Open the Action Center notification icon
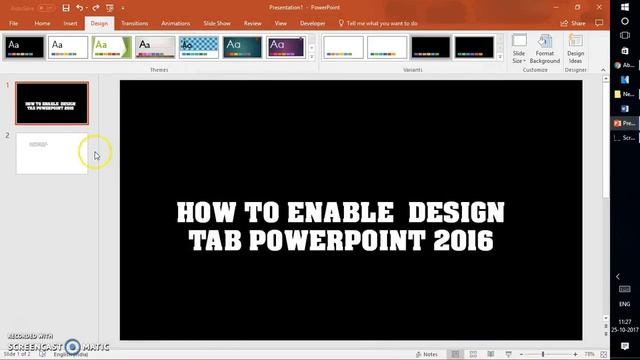The width and height of the screenshot is (640, 360). pos(625,346)
